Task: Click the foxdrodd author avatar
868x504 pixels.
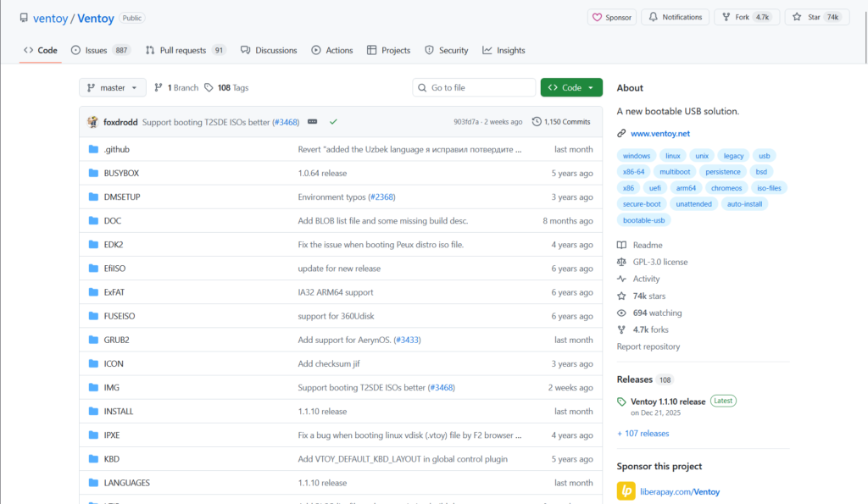Action: [x=92, y=122]
